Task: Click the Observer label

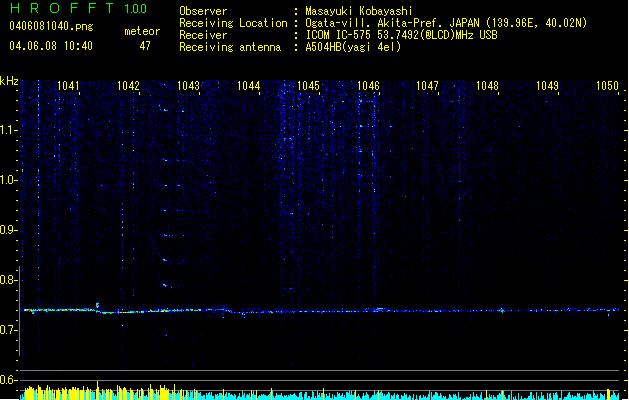Action: pos(203,11)
